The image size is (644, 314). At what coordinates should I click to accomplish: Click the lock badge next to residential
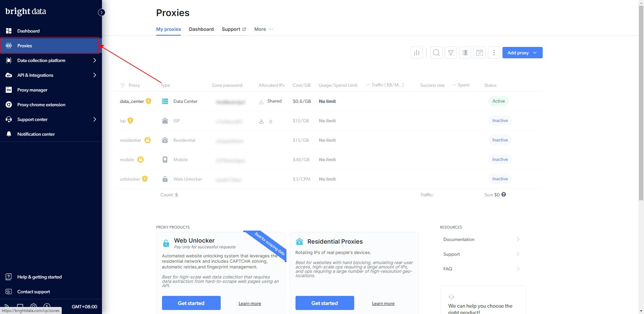click(148, 140)
